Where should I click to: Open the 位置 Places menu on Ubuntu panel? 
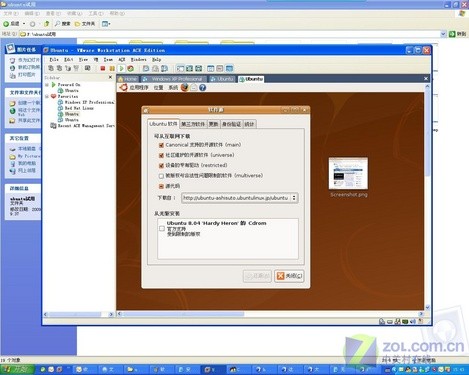(x=158, y=88)
